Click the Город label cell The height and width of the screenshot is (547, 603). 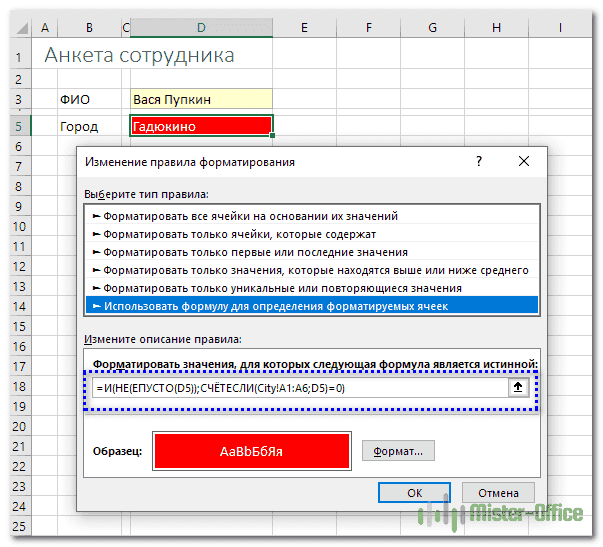(89, 126)
